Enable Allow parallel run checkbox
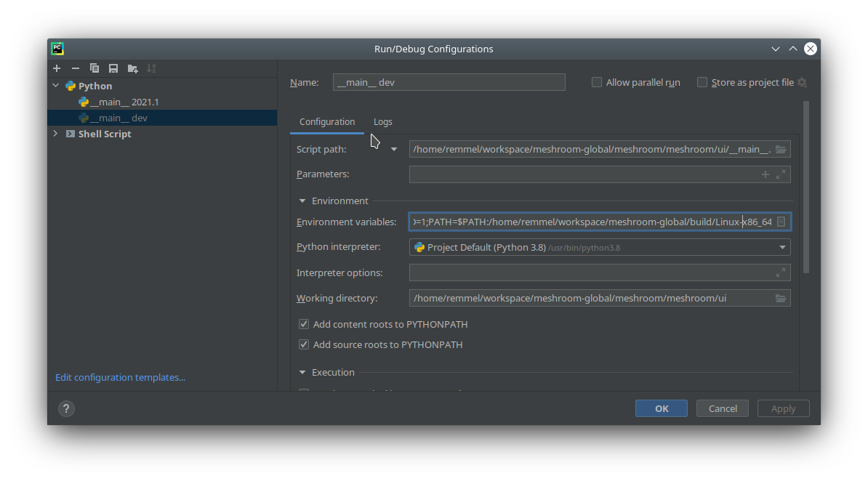Screen dimensions: 868x481 click(x=597, y=83)
